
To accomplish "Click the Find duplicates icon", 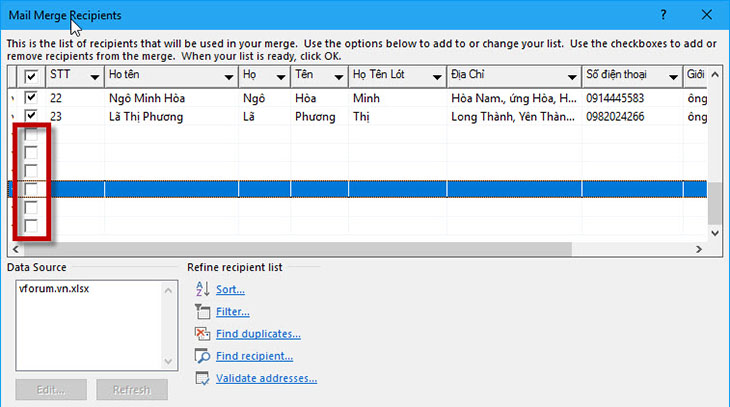I will tap(201, 334).
